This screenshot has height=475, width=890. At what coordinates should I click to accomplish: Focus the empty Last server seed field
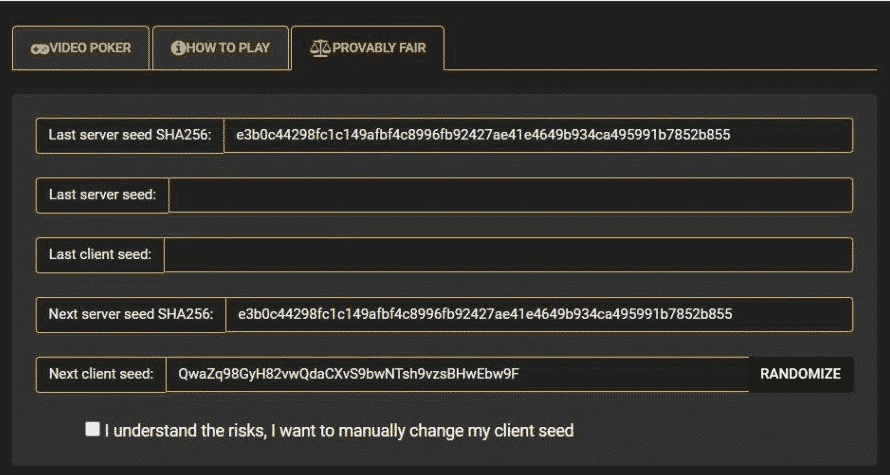point(510,195)
